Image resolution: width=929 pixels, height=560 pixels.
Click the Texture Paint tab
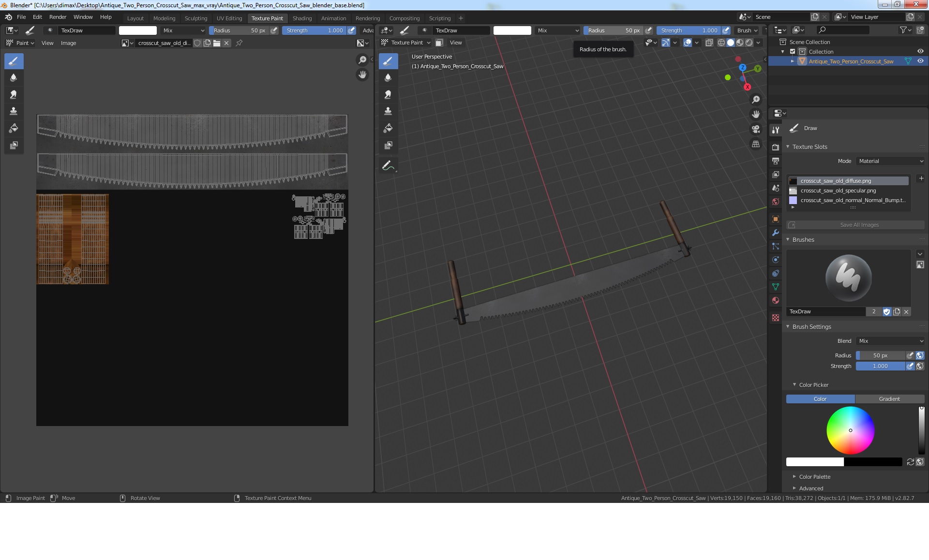266,18
